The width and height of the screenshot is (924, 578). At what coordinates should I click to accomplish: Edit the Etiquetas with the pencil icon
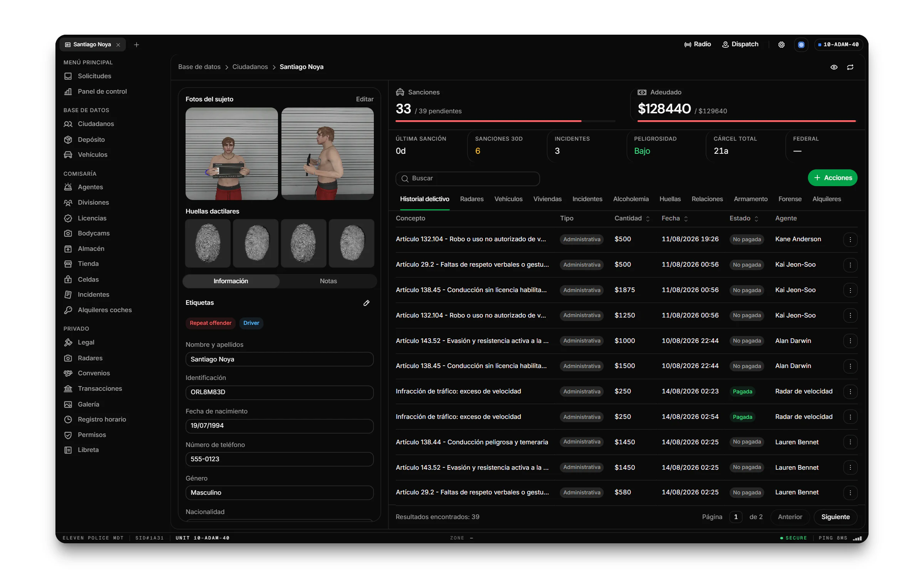(x=367, y=303)
